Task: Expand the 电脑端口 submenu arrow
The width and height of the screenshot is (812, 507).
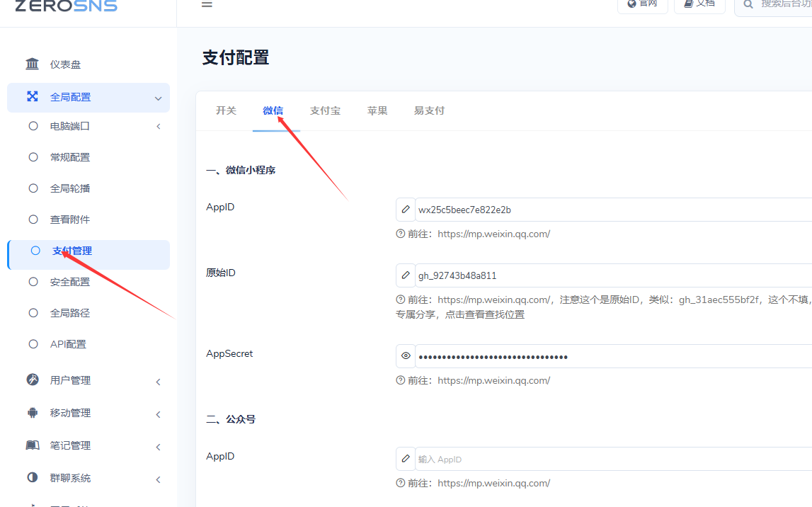Action: 159,126
